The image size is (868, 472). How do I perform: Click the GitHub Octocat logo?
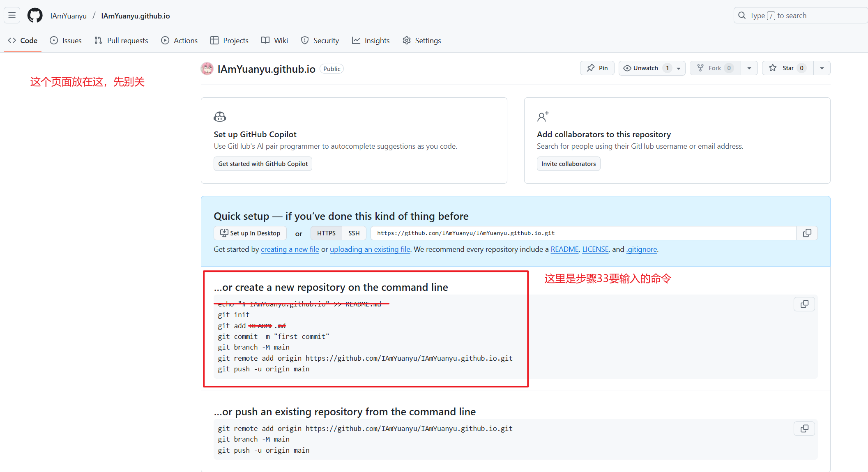[x=35, y=16]
